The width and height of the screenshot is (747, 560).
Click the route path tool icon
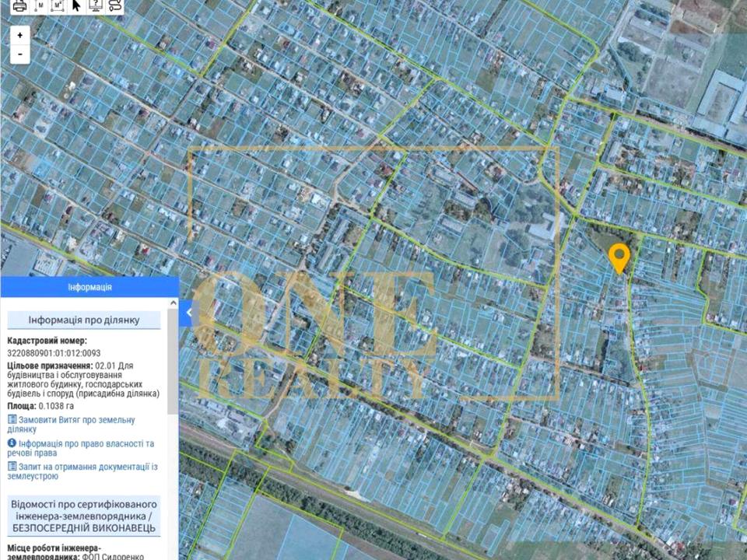pos(114,6)
